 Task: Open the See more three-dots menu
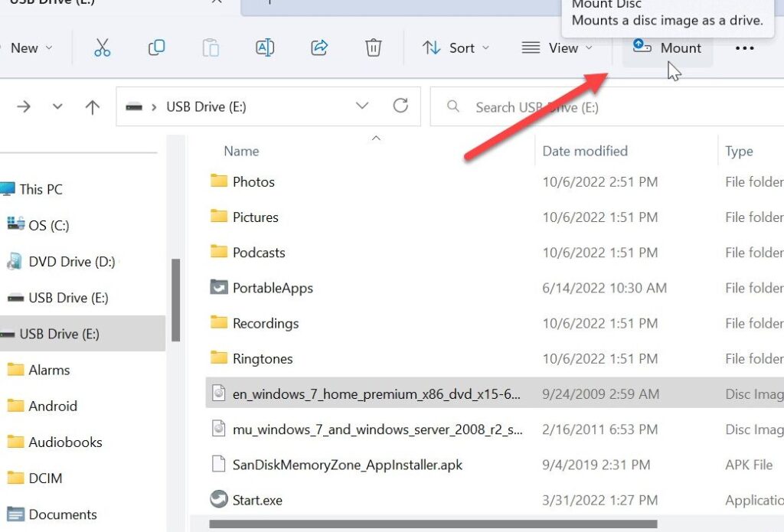pos(744,48)
